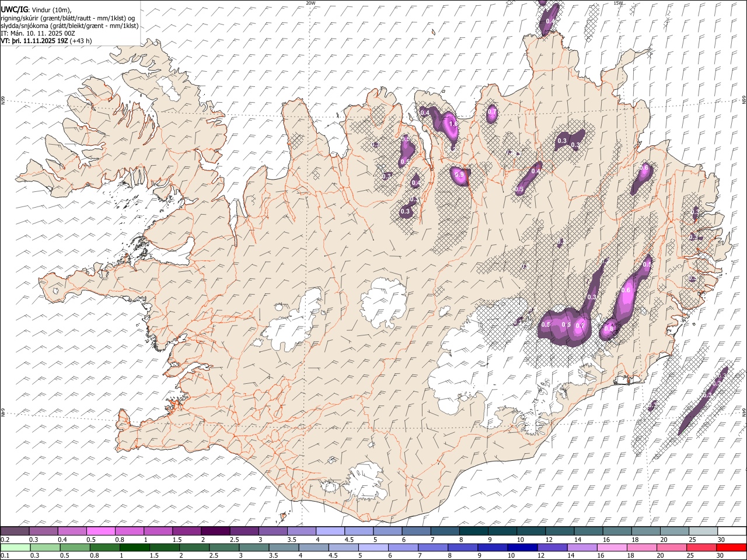Select the 3 swatch in the lower rain scale

[x=254, y=547]
